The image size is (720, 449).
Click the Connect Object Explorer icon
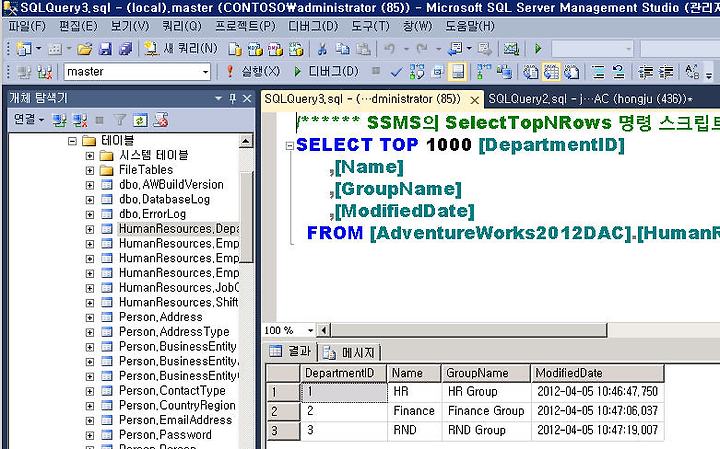click(59, 120)
